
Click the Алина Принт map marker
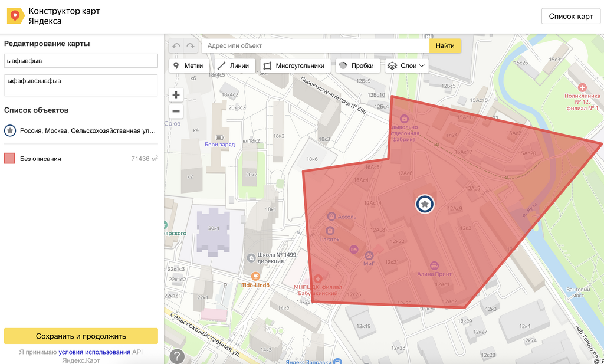tap(435, 266)
